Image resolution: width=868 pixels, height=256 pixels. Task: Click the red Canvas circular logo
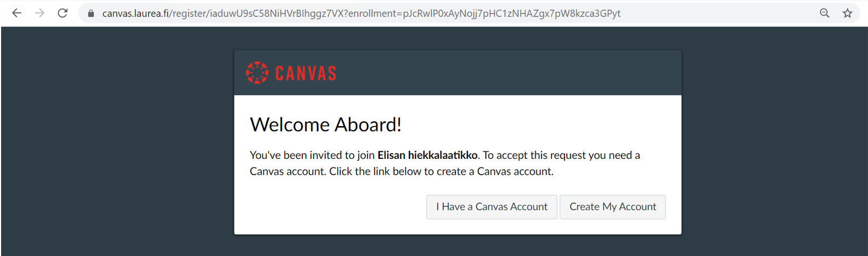257,73
